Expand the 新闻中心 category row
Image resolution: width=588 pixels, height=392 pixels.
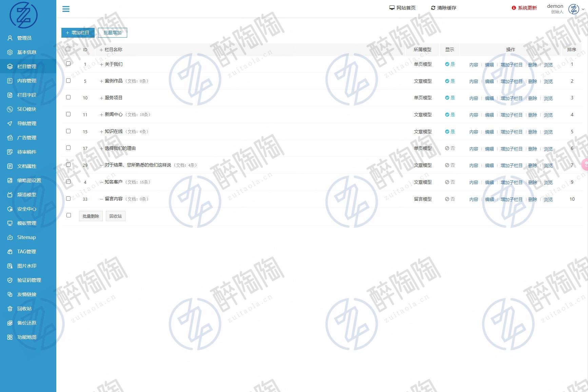tap(101, 115)
